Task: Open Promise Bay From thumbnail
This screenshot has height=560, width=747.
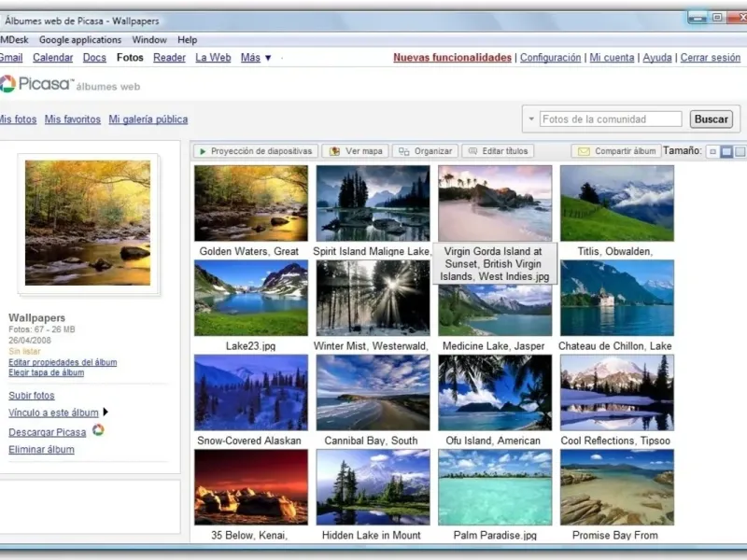Action: [617, 487]
